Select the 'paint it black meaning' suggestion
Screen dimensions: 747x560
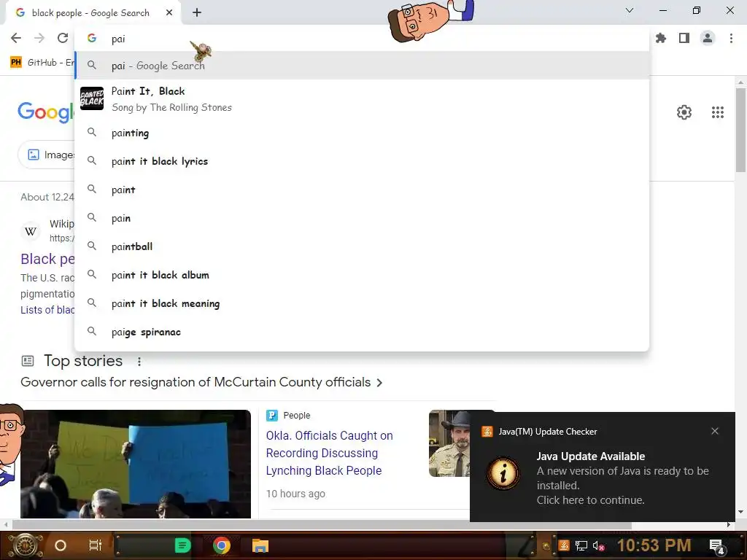coord(362,303)
